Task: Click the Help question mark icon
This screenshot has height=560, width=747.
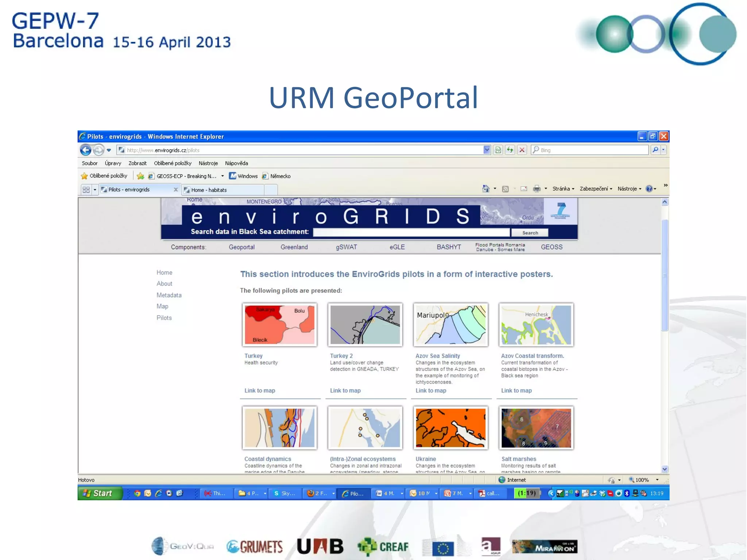Action: pos(649,189)
